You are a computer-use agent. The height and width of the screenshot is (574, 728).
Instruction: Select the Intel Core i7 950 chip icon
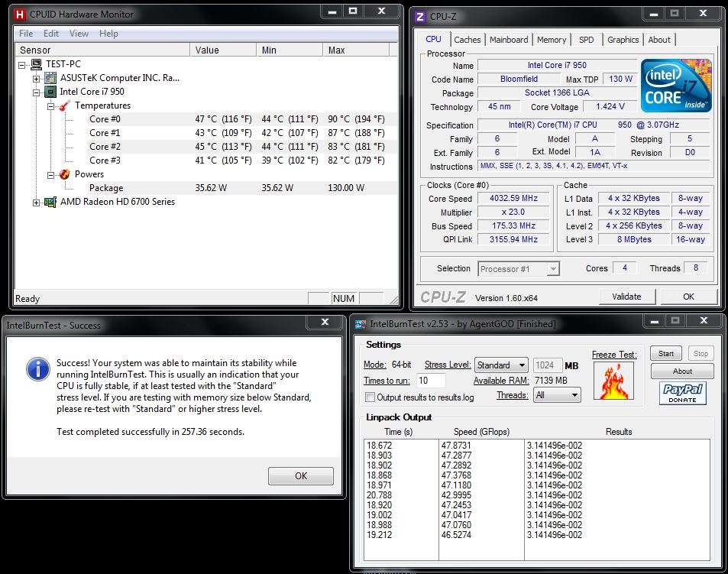click(50, 92)
